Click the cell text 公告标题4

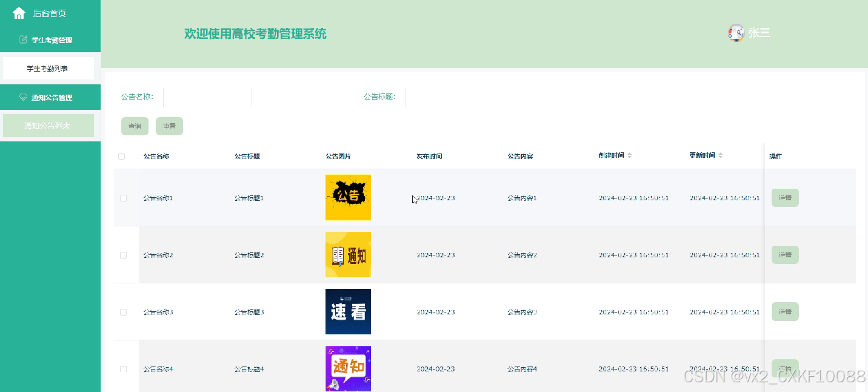click(x=249, y=369)
